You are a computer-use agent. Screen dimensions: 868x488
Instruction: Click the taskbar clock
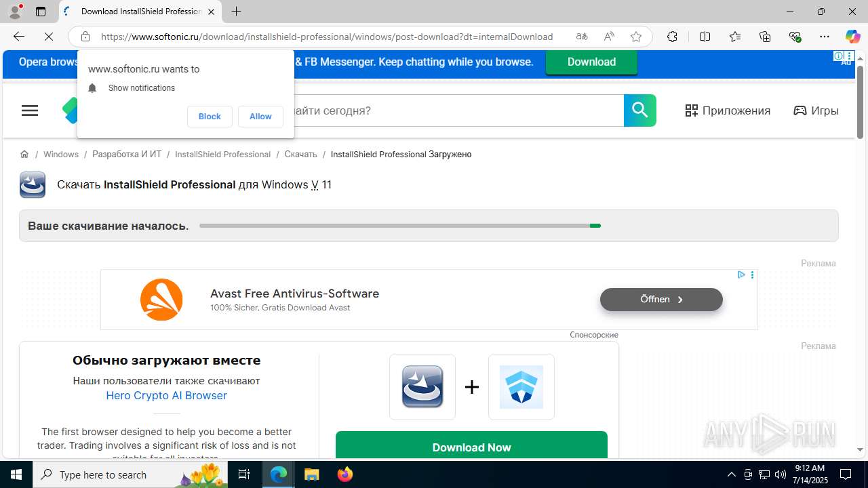tap(811, 474)
